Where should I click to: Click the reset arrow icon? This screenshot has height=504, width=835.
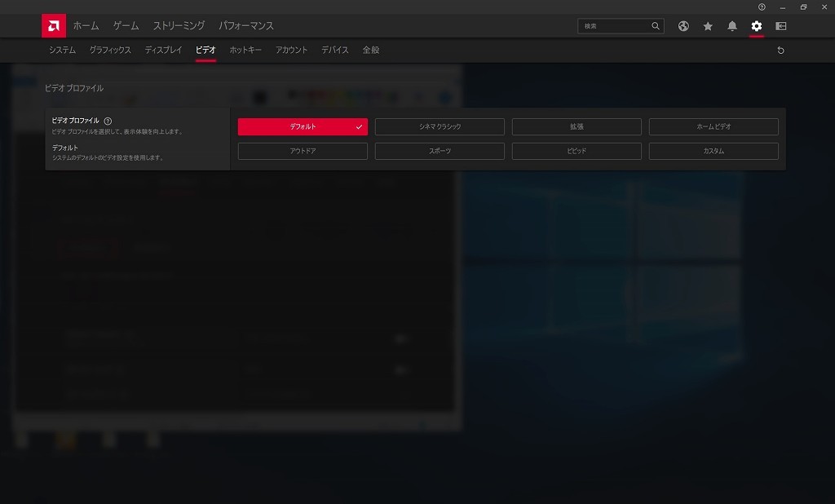780,50
